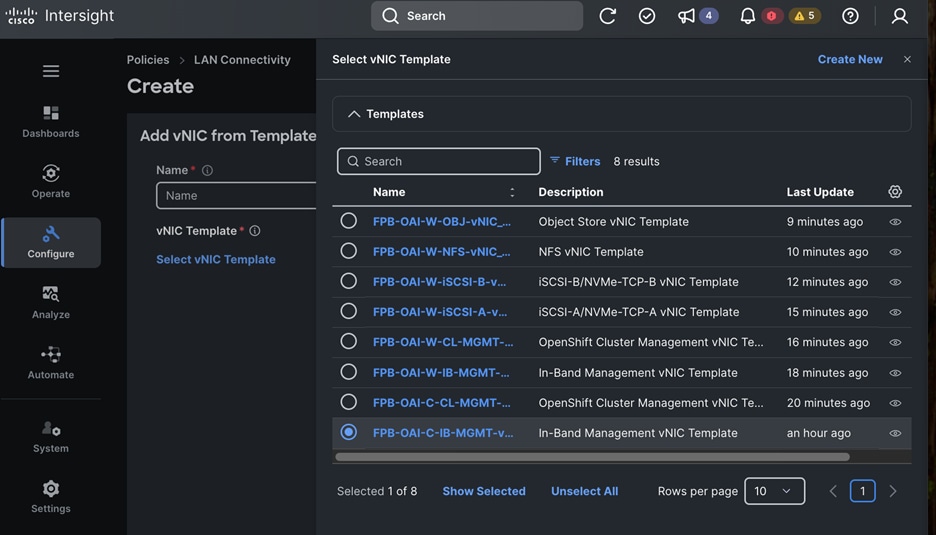Select radio for FPB-OAI-W-NFS-vNIC template
Image resolution: width=936 pixels, height=535 pixels.
[x=349, y=251]
